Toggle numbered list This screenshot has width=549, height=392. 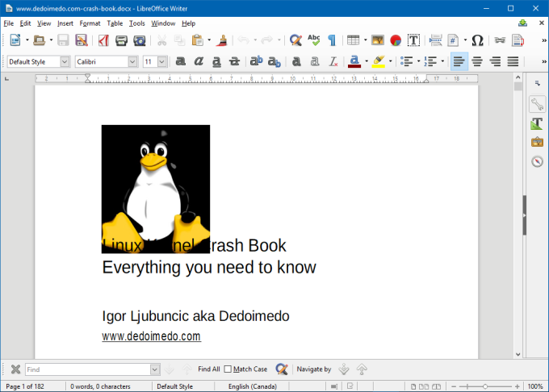point(430,61)
